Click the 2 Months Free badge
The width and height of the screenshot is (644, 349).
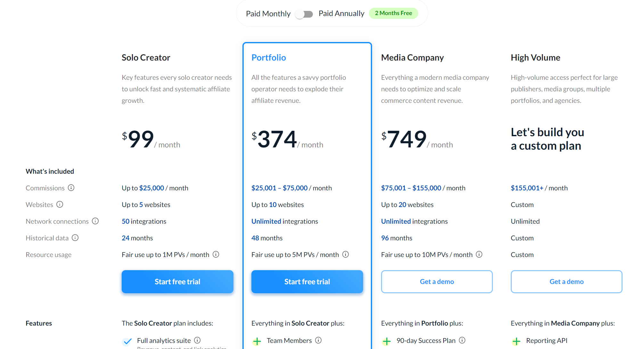[394, 13]
